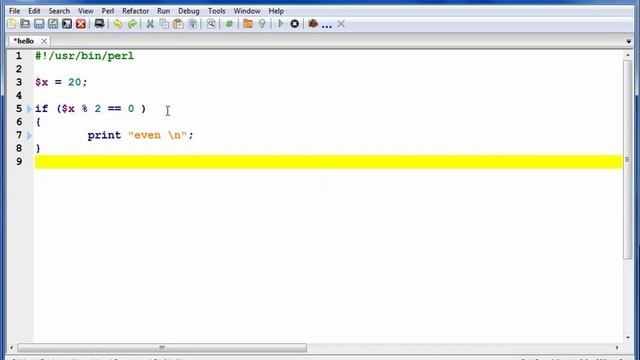Click the vertical scrollbar up arrow

(x=628, y=55)
